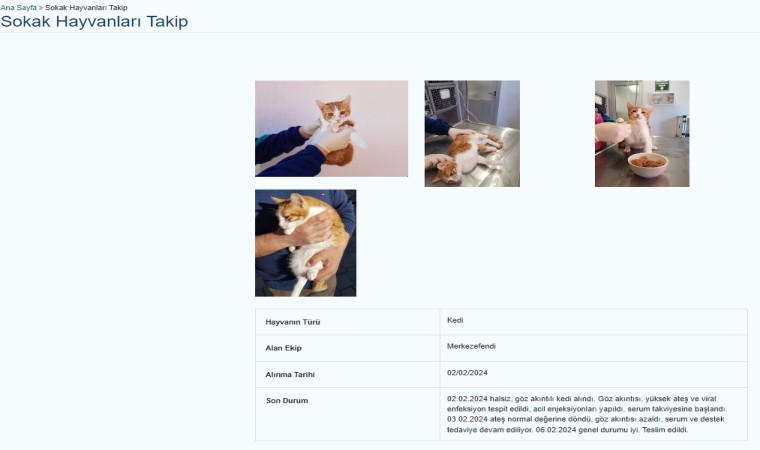This screenshot has width=760, height=450.
Task: Click the food bowl in third photo
Action: point(648,164)
